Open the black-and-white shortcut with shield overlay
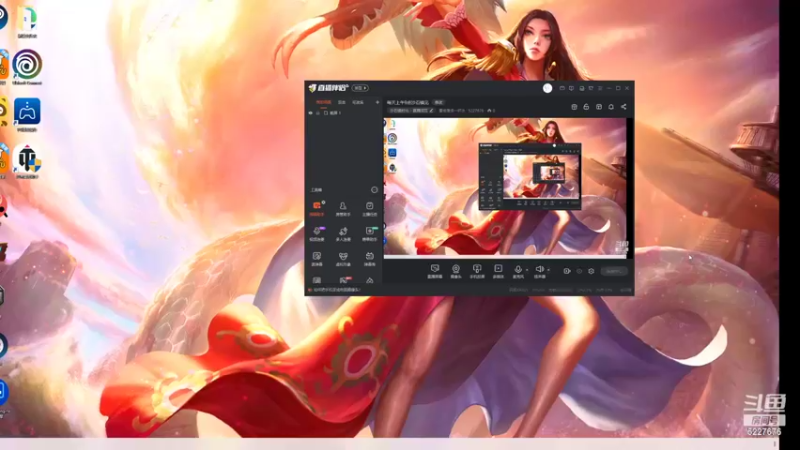 (x=28, y=162)
